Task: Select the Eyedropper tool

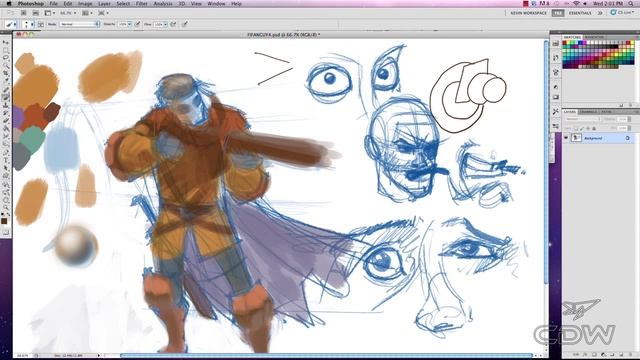Action: pos(6,81)
